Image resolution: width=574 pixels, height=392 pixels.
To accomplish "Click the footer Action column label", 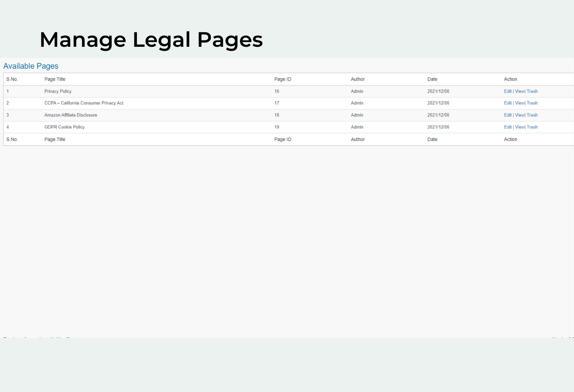I will 510,139.
